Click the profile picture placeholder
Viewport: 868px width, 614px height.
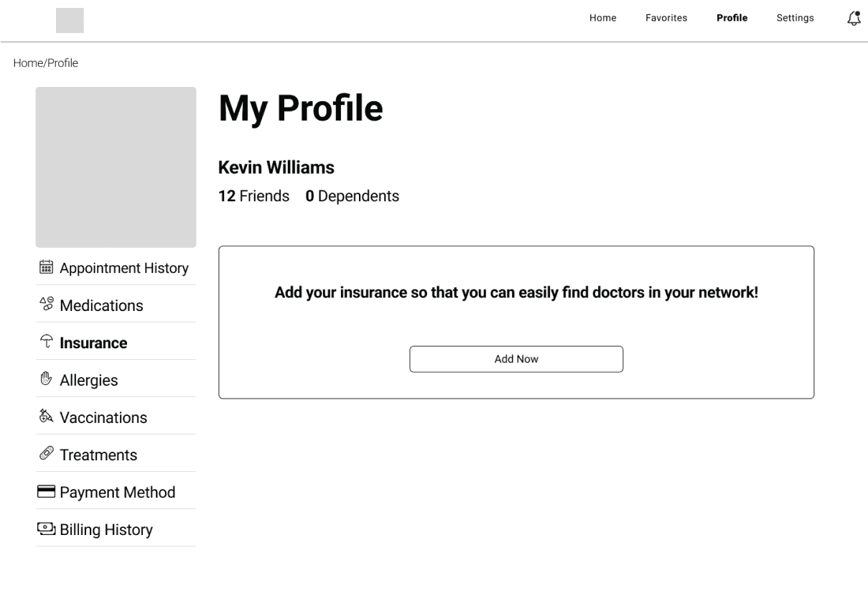[x=116, y=167]
